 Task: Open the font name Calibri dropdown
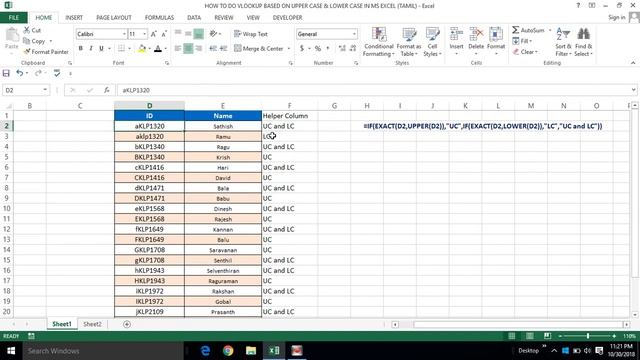tap(124, 34)
